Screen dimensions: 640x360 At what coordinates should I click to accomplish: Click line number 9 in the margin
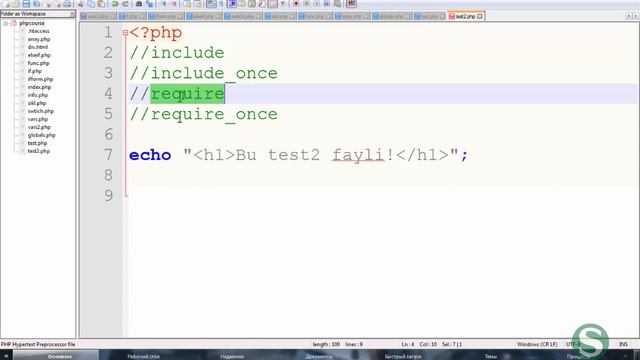click(108, 196)
